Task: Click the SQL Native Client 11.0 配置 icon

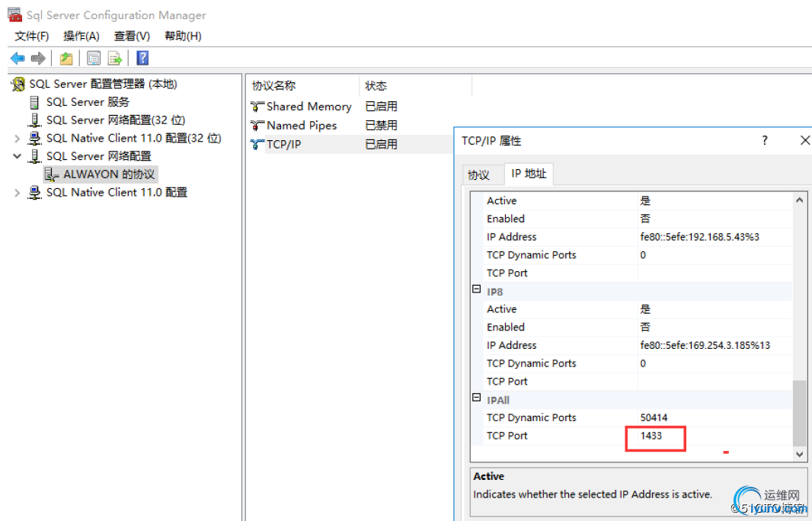Action: [34, 193]
